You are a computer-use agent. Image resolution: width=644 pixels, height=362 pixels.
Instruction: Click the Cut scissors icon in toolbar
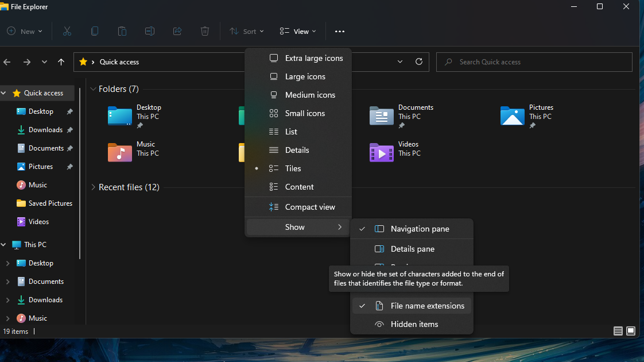pyautogui.click(x=67, y=31)
